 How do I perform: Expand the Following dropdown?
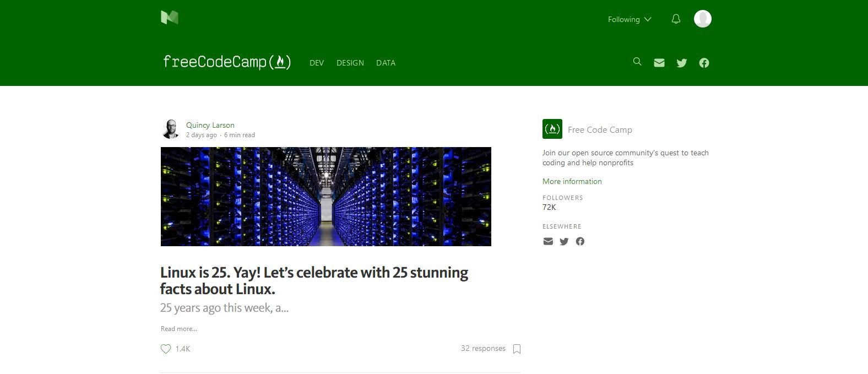click(630, 19)
